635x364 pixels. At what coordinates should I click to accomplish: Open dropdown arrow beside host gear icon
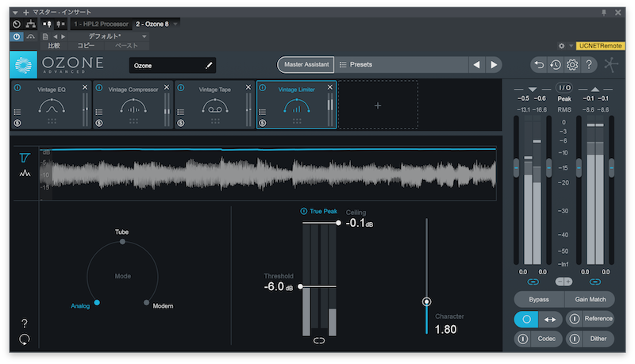(x=571, y=46)
